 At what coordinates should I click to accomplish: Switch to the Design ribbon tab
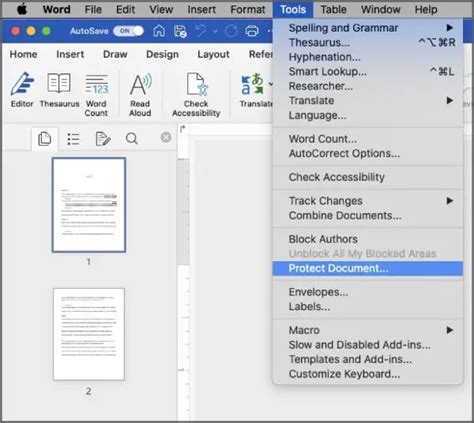[162, 54]
